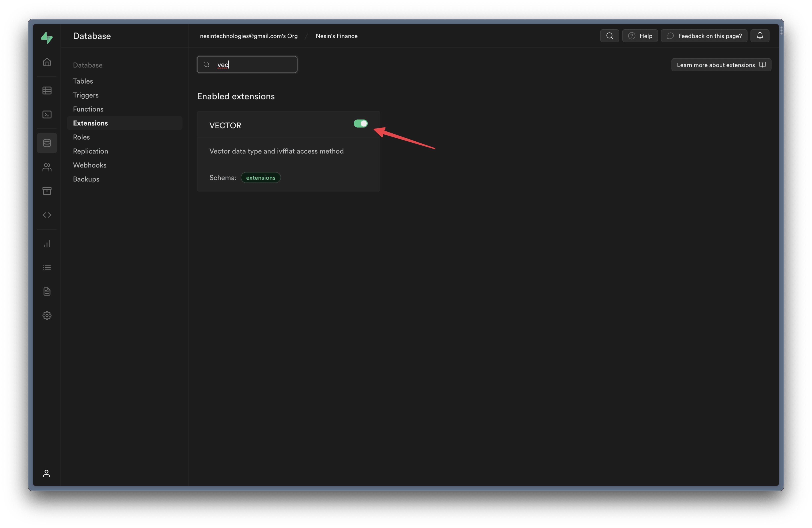Screen dimensions: 812x528
Task: Switch to the Tables section
Action: (x=83, y=81)
